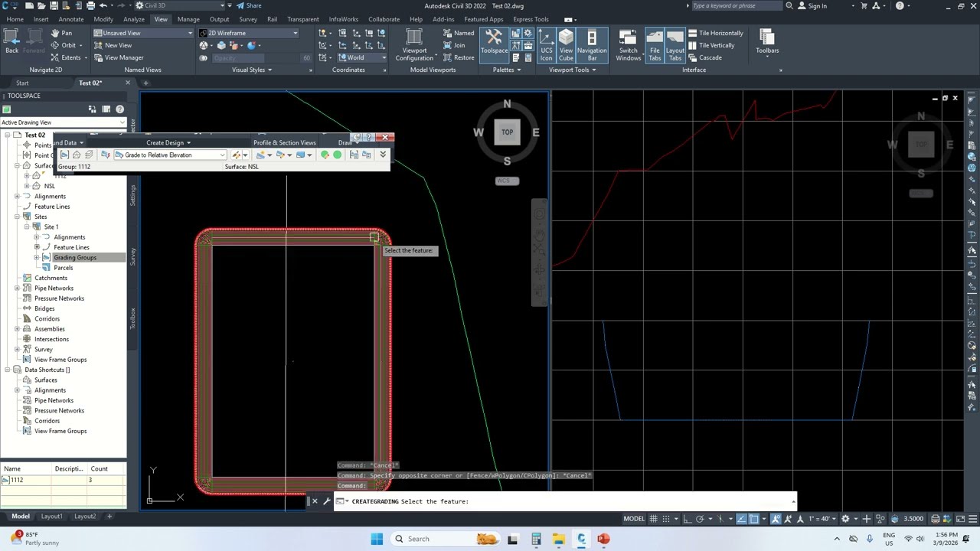Screen dimensions: 980x551
Task: Click the Set Grading Group icon
Action: 64,155
